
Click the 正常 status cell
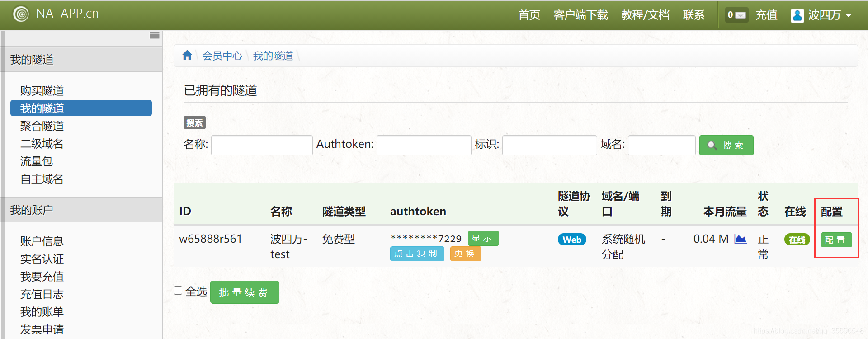click(763, 246)
